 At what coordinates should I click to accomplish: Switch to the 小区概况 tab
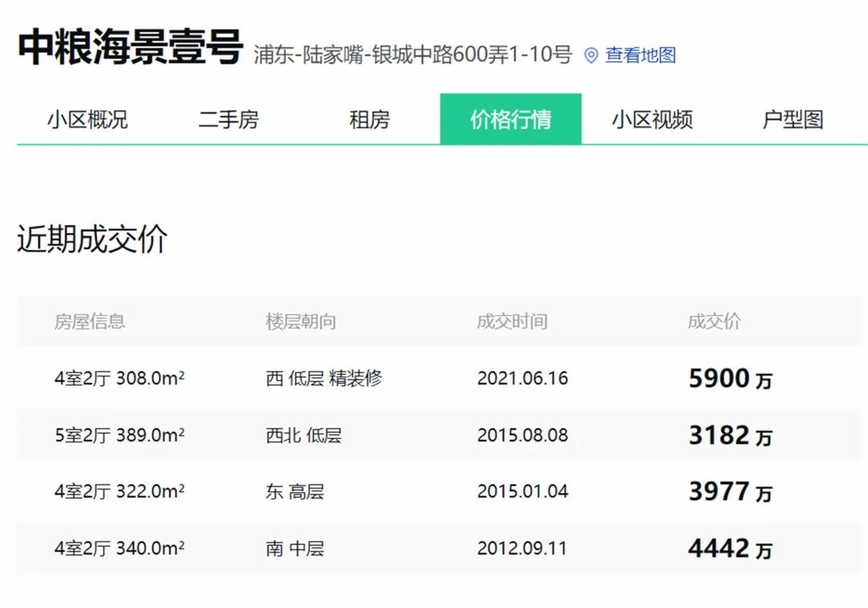tap(88, 120)
